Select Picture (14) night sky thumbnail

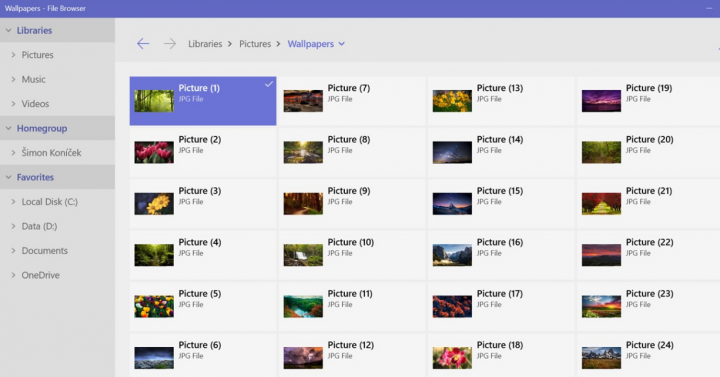pos(452,152)
